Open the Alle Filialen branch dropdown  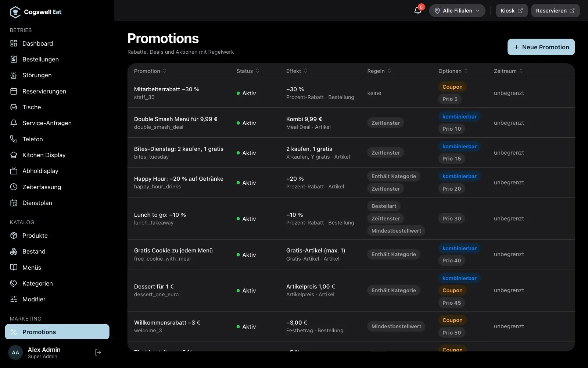[x=457, y=11]
